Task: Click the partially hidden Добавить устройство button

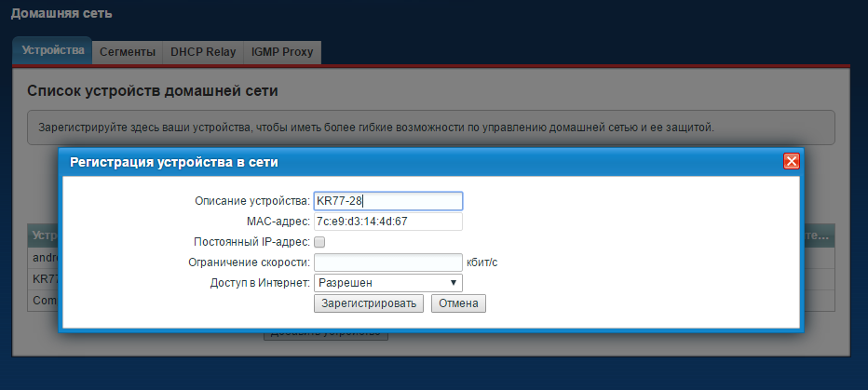Action: click(x=326, y=334)
